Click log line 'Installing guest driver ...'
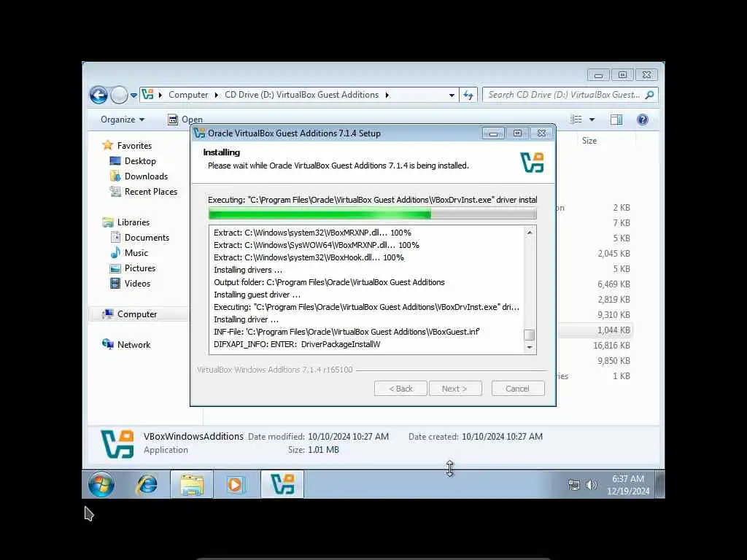The image size is (747, 560). pos(257,295)
